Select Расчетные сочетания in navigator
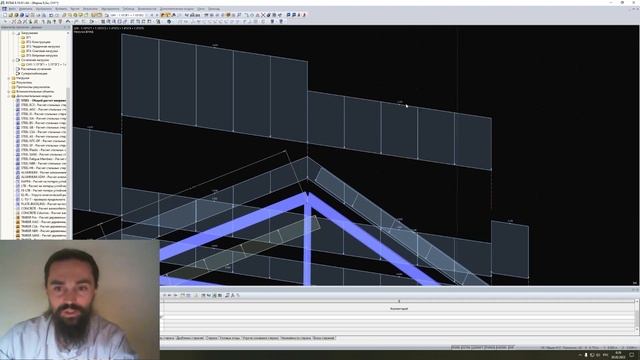 click(x=36, y=69)
